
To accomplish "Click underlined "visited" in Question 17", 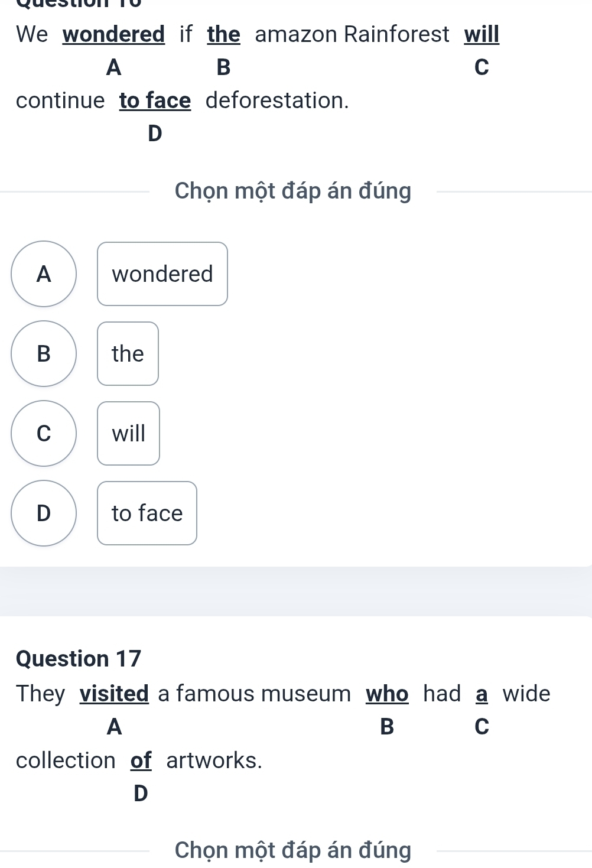I will coord(114,694).
